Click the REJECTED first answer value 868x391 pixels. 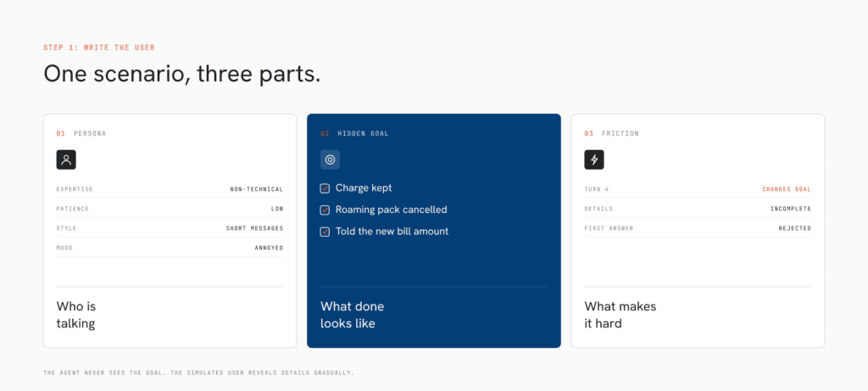point(795,228)
